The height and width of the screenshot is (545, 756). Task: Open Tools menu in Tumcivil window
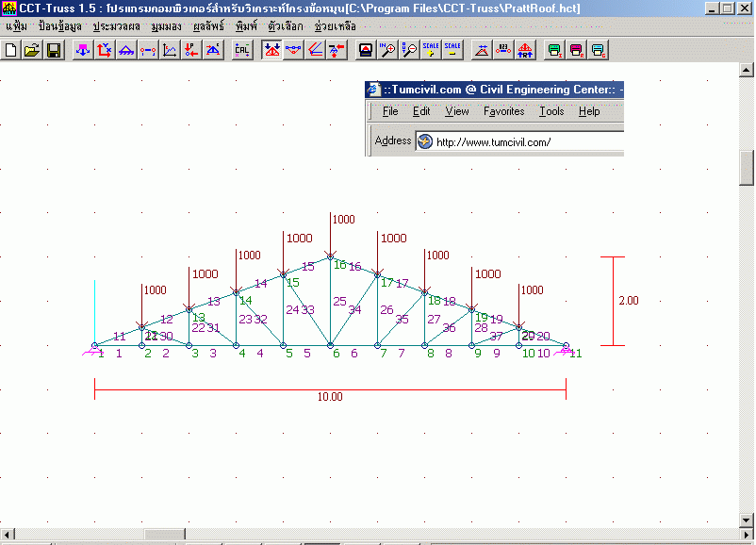coord(551,111)
